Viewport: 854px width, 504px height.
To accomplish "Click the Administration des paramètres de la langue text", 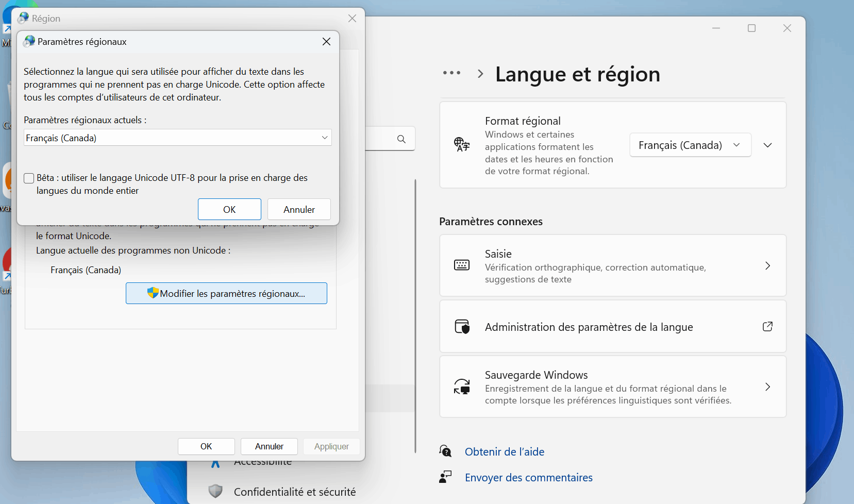I will pyautogui.click(x=589, y=327).
